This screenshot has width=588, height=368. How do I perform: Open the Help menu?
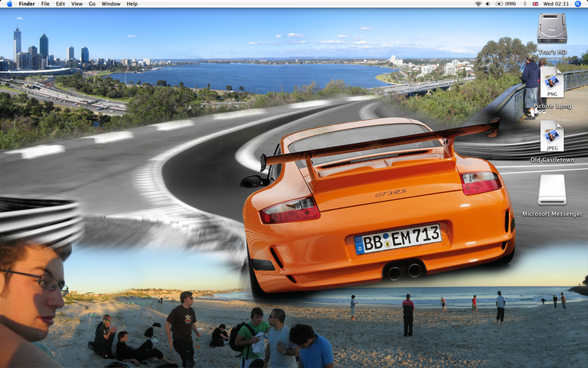tap(132, 4)
